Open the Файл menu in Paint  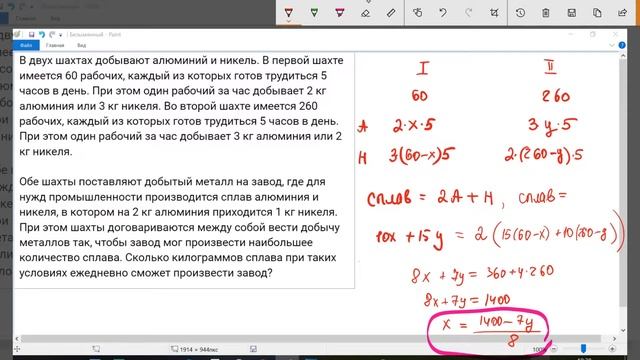(x=26, y=45)
